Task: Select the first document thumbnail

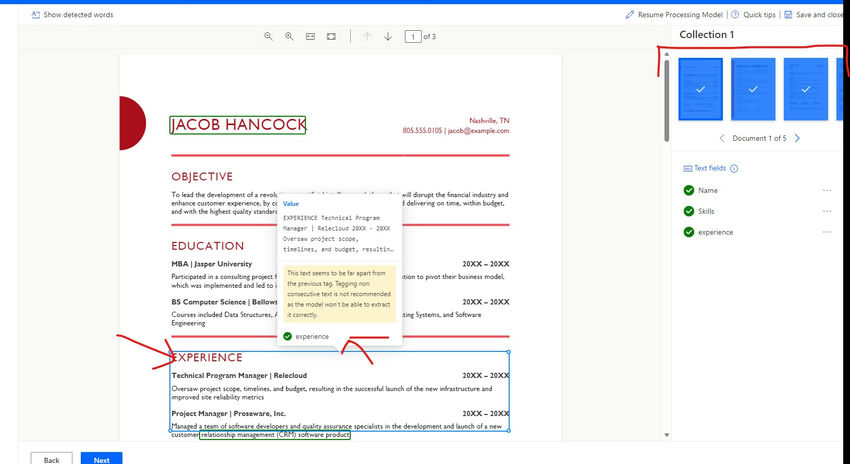Action: [700, 89]
